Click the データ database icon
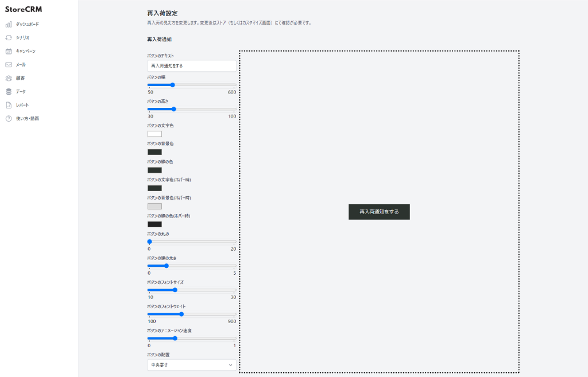The image size is (588, 377). tap(9, 92)
